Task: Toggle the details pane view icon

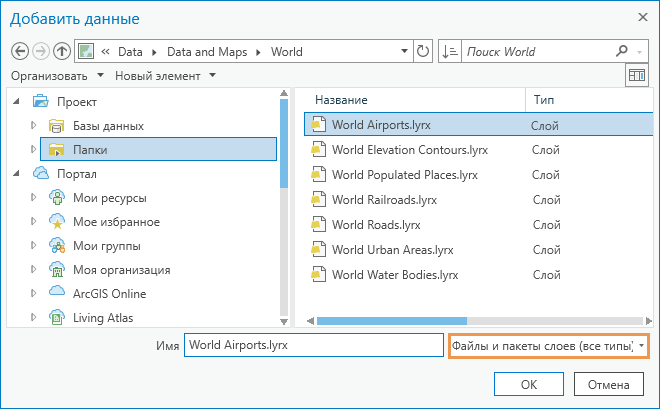Action: pos(635,75)
